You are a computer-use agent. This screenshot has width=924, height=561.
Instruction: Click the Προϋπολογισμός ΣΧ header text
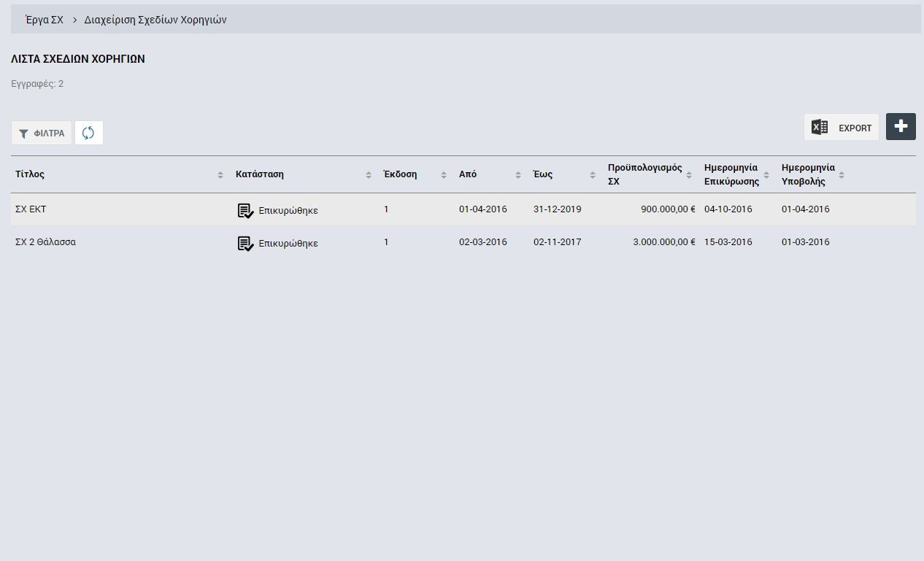pyautogui.click(x=645, y=174)
